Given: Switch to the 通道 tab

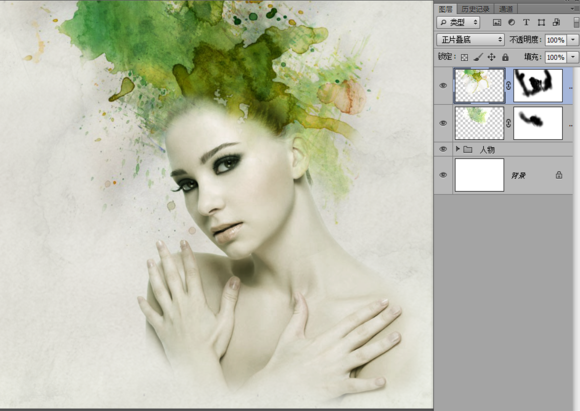Looking at the screenshot, I should (506, 9).
